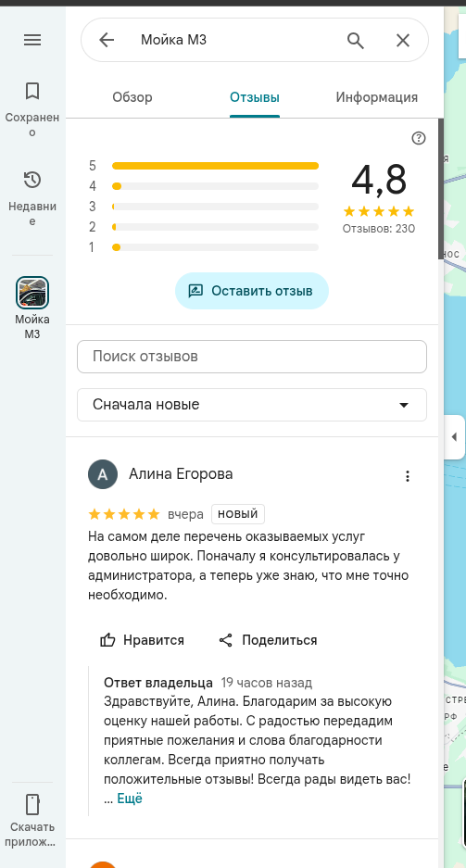Open Recents history in sidebar
The image size is (466, 868).
[x=32, y=198]
